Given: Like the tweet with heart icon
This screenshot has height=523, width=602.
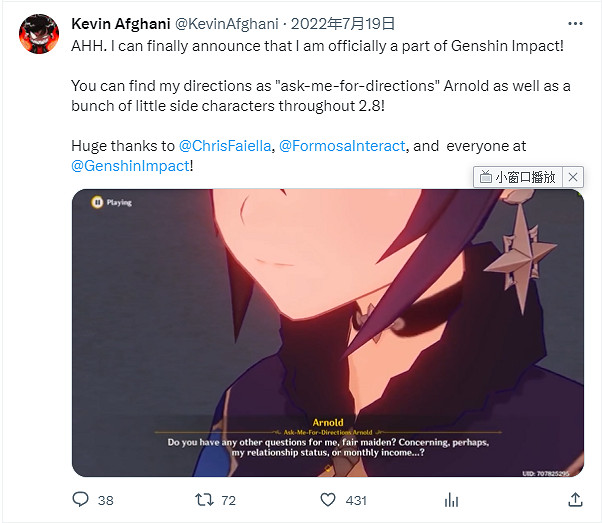Looking at the screenshot, I should [328, 500].
